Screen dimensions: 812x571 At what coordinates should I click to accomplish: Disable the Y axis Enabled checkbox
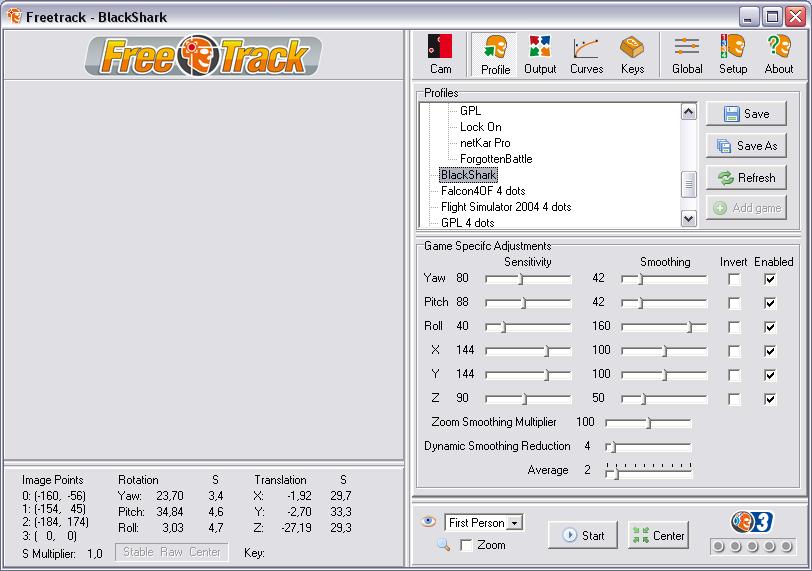770,375
